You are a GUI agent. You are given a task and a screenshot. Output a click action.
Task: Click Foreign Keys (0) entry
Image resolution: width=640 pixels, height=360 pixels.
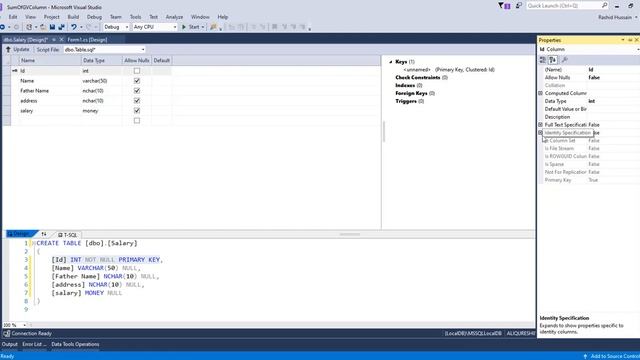(415, 93)
